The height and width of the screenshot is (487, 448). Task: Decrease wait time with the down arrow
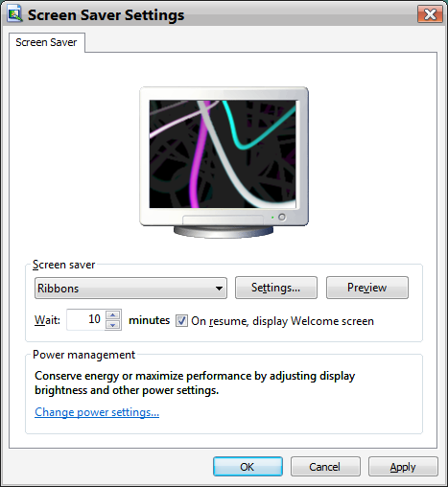[113, 325]
